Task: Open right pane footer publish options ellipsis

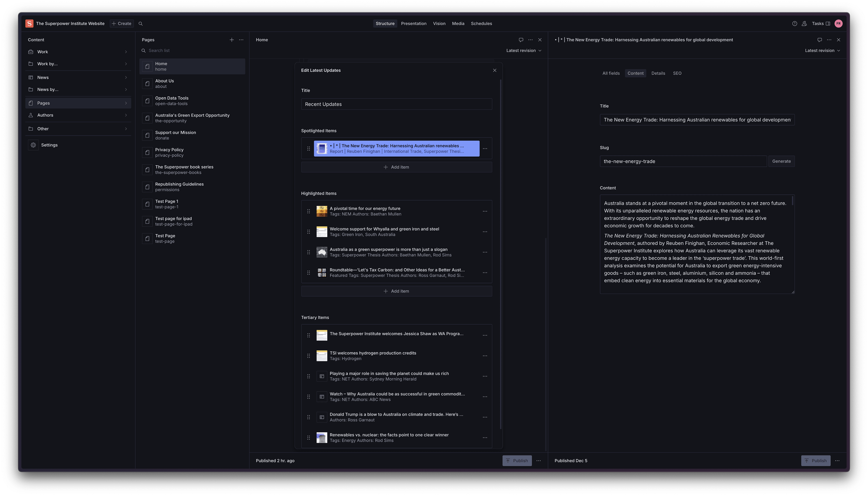Action: (x=837, y=461)
